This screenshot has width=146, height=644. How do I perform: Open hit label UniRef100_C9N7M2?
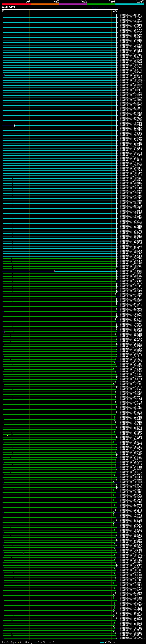[131, 597]
